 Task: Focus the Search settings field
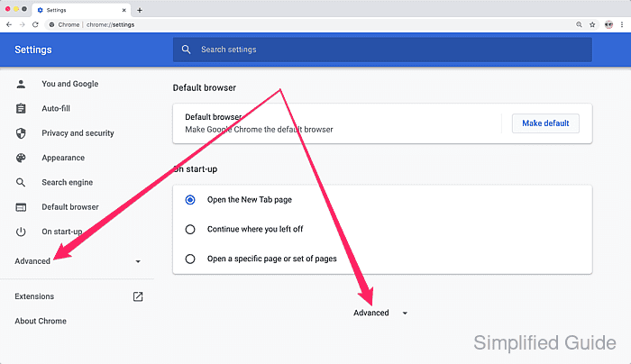click(382, 50)
